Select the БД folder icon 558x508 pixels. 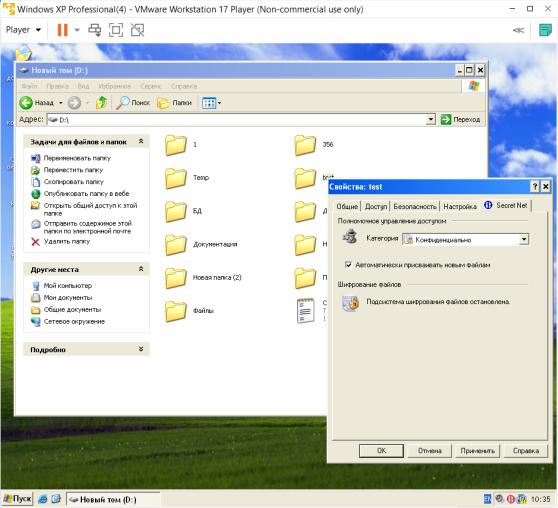click(x=176, y=211)
